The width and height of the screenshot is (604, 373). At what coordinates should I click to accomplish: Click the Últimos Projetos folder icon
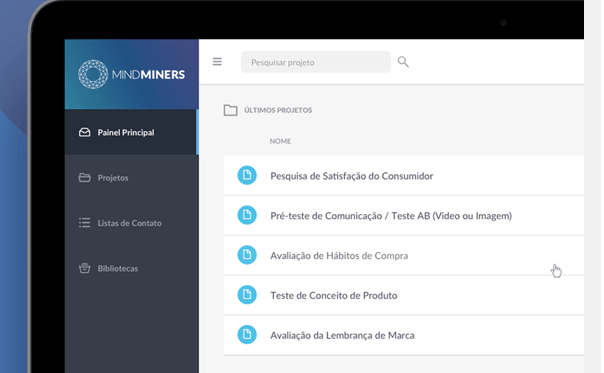click(230, 110)
